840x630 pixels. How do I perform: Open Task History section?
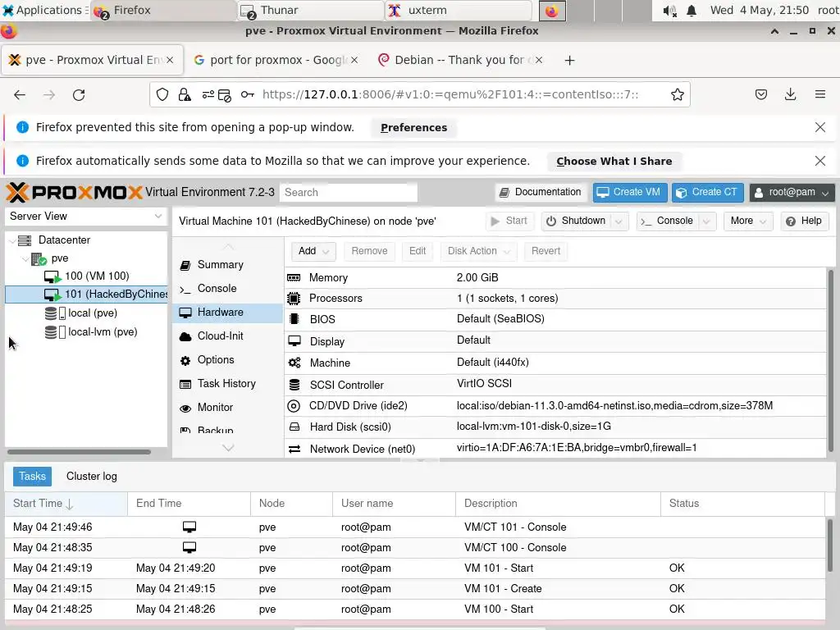pos(227,384)
